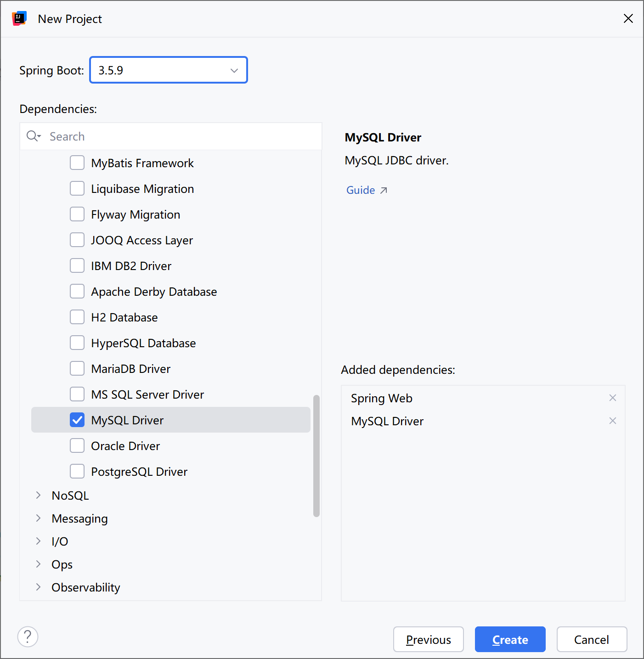Click the NoSQL category label
The image size is (644, 659).
70,496
